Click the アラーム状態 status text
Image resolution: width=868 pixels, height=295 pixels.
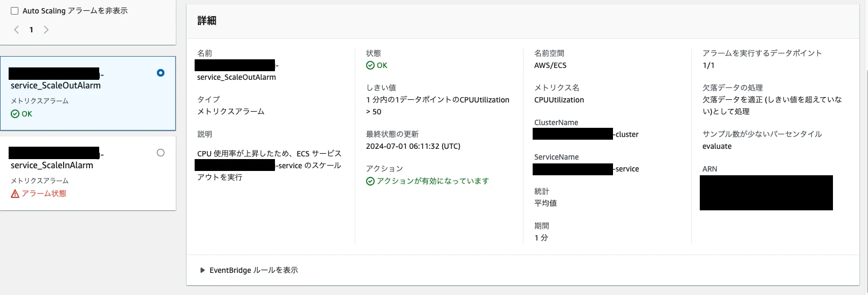(x=44, y=194)
